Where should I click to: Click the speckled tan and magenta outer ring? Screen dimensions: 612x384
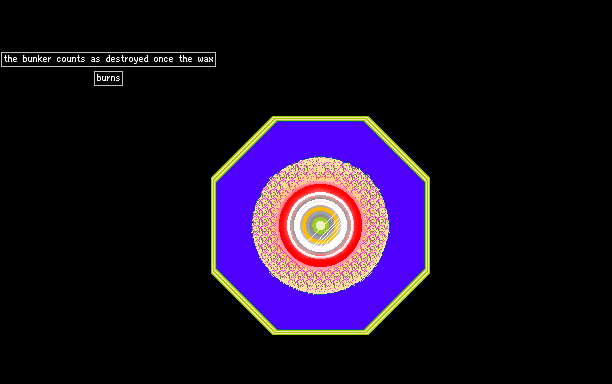(320, 169)
